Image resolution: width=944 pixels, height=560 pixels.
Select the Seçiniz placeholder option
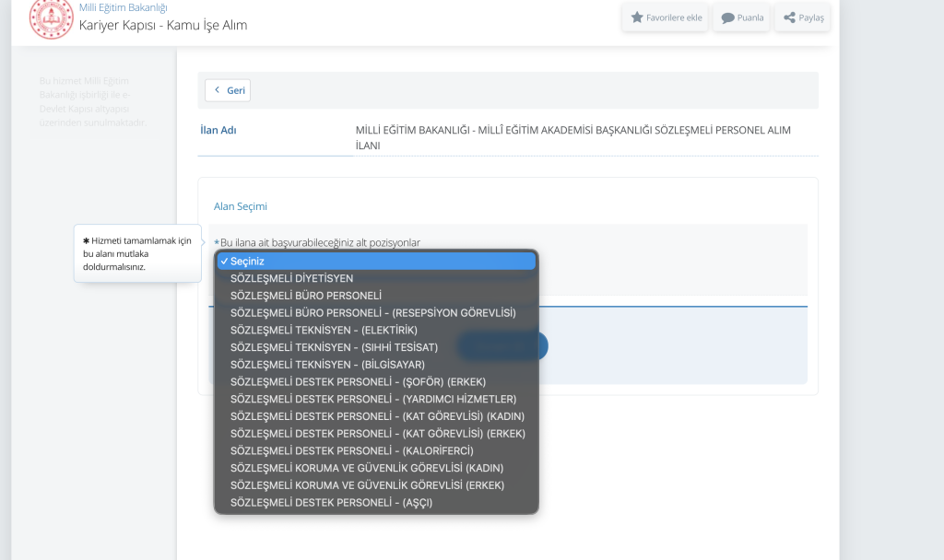pos(376,262)
